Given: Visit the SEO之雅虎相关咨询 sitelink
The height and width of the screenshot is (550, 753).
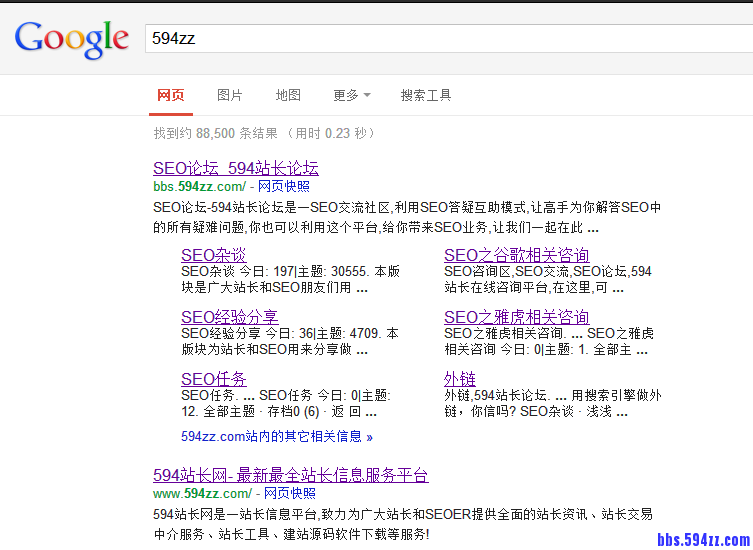Looking at the screenshot, I should click(x=516, y=317).
